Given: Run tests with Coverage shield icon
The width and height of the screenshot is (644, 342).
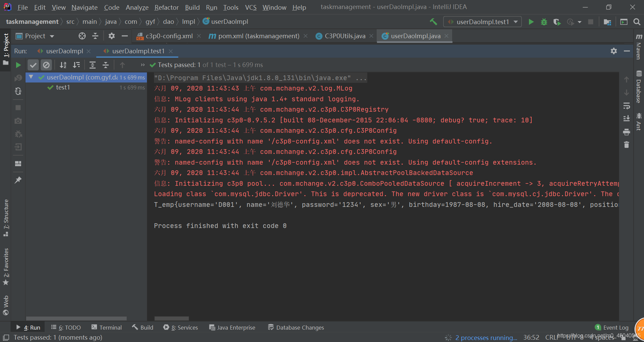Looking at the screenshot, I should [557, 22].
